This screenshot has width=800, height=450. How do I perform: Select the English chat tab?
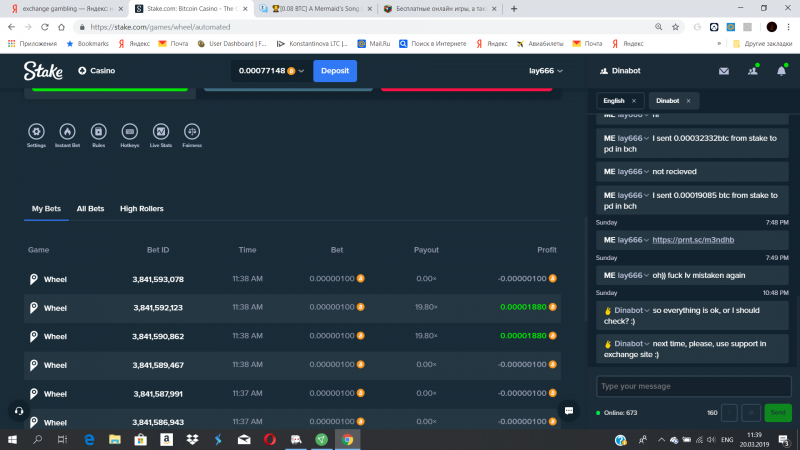point(614,101)
